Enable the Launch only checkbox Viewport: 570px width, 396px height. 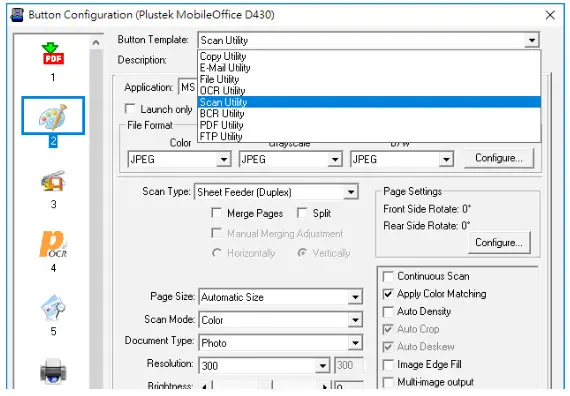point(130,109)
